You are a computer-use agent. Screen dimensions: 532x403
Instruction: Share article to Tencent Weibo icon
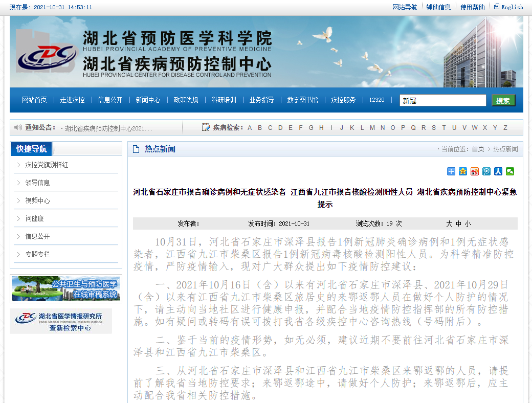click(486, 171)
